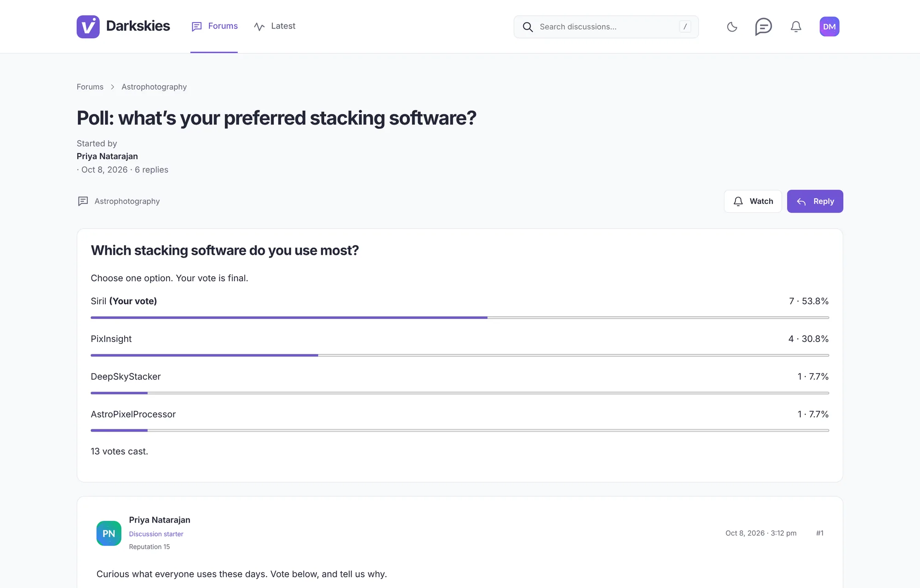
Task: Click the '7 · 53.8%' vote count
Action: pyautogui.click(x=809, y=301)
